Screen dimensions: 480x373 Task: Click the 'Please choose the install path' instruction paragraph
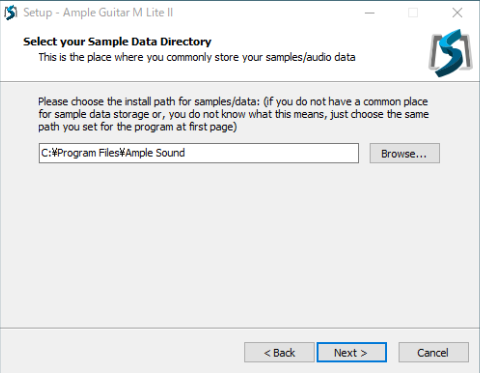click(233, 114)
